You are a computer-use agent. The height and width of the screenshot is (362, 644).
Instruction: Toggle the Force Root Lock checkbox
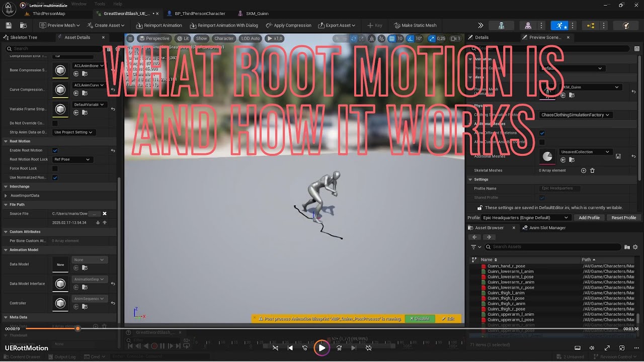[55, 168]
